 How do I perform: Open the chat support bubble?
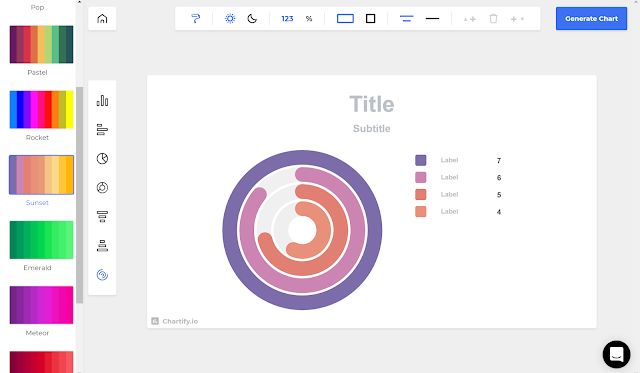click(x=616, y=354)
